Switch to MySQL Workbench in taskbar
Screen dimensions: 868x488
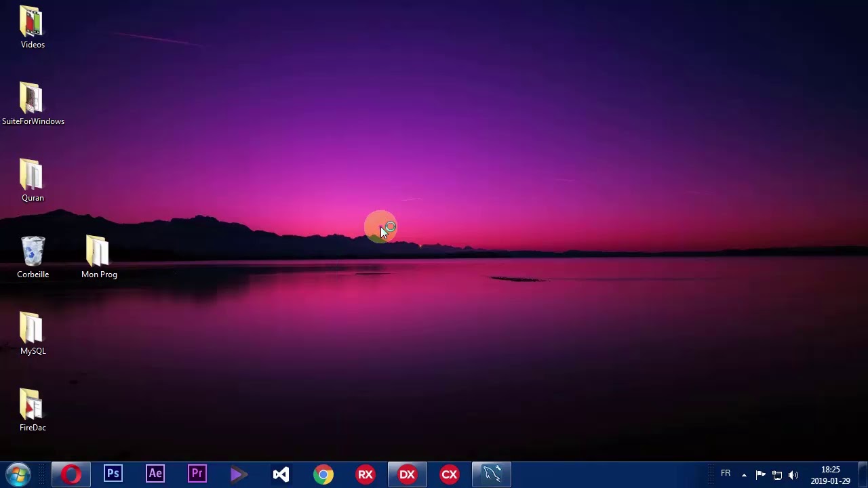[x=492, y=474]
